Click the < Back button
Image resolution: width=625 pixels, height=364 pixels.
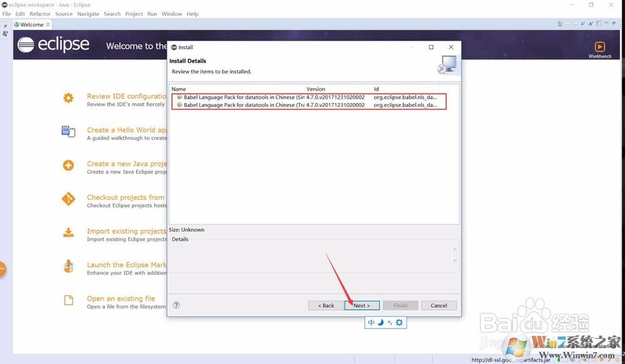point(326,305)
